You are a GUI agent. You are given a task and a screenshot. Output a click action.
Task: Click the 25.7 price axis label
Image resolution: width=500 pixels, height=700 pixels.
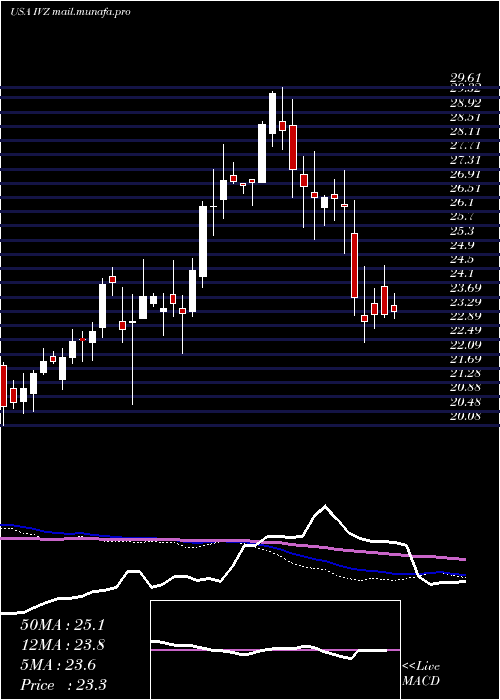461,217
